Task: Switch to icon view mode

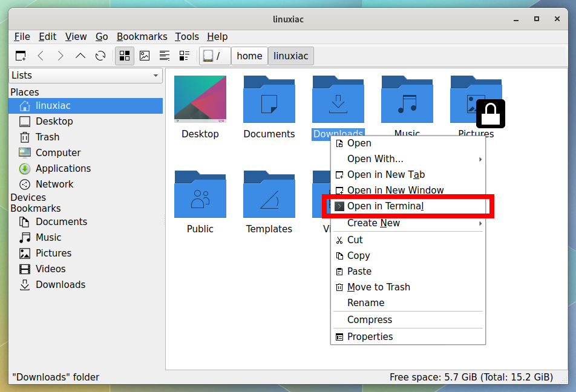Action: coord(125,56)
